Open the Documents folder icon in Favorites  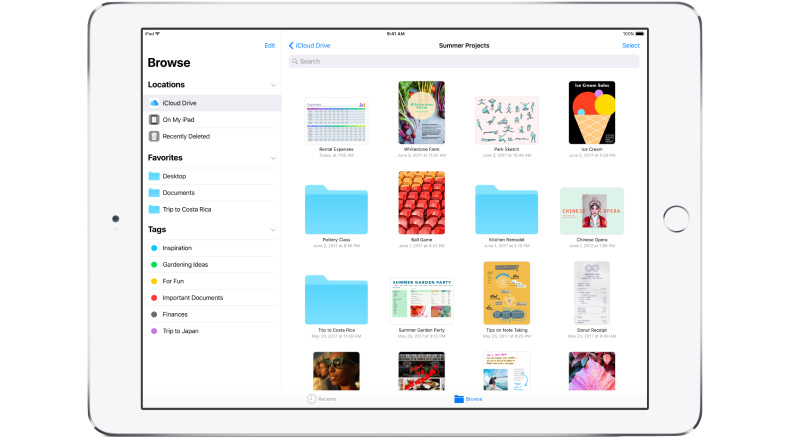[154, 193]
